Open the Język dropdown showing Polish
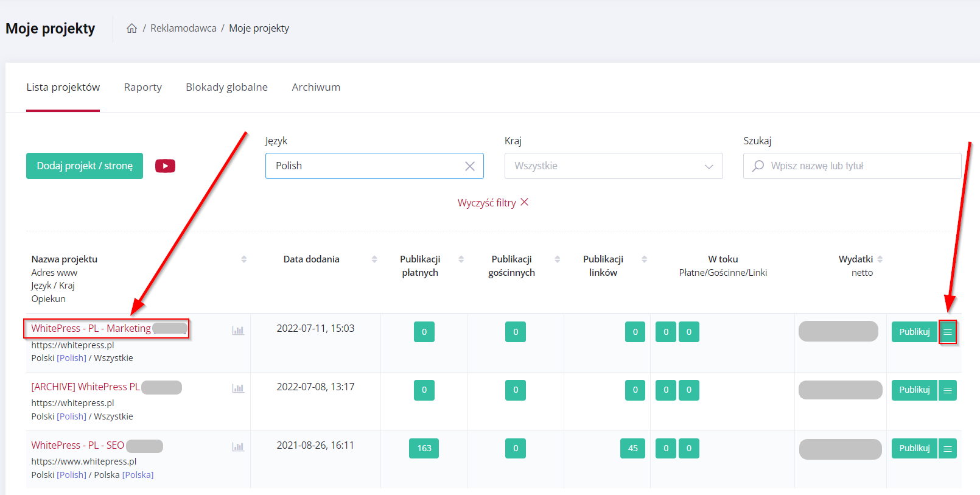The image size is (980, 495). click(374, 166)
